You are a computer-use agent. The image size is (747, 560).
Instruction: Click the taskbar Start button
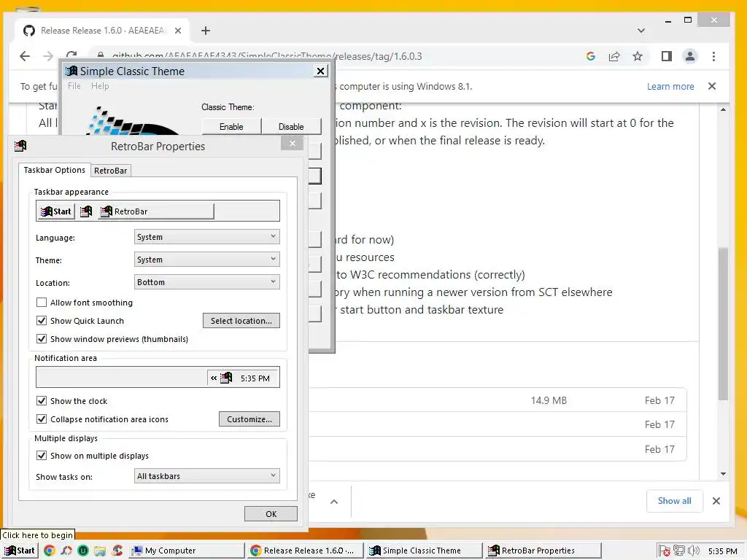click(20, 551)
